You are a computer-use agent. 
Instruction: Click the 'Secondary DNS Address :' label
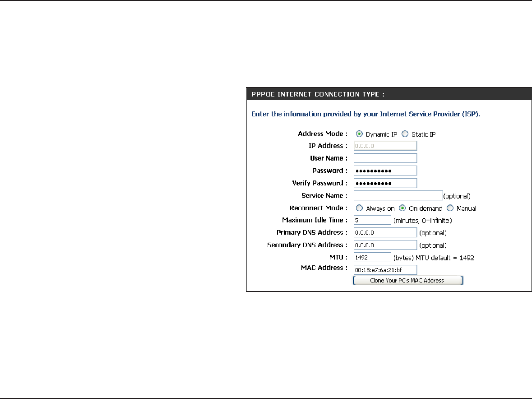click(x=308, y=245)
